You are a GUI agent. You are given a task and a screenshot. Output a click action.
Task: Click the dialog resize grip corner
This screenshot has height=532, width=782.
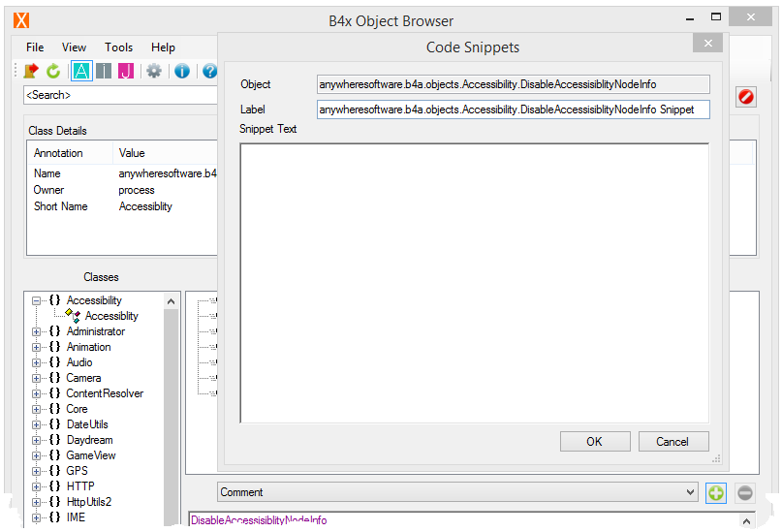(716, 458)
